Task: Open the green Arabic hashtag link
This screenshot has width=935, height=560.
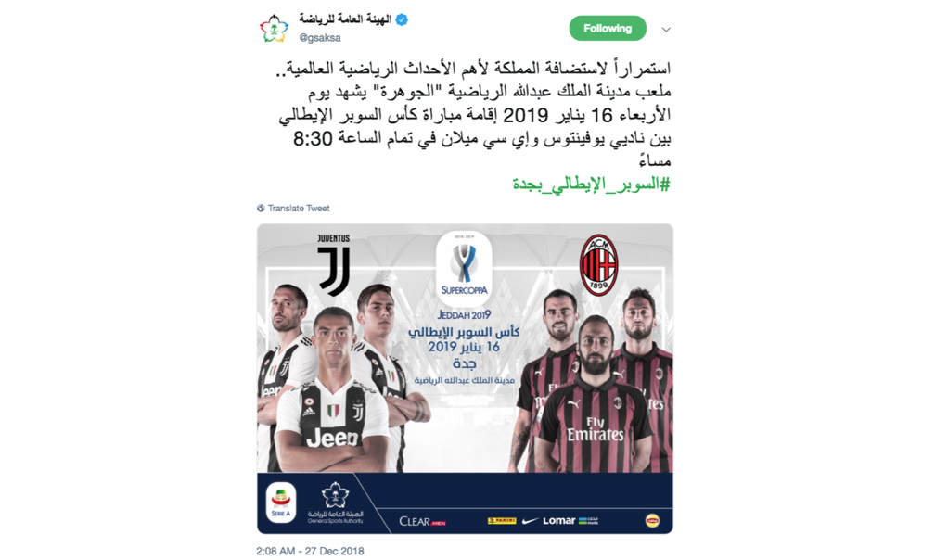Action: point(591,185)
